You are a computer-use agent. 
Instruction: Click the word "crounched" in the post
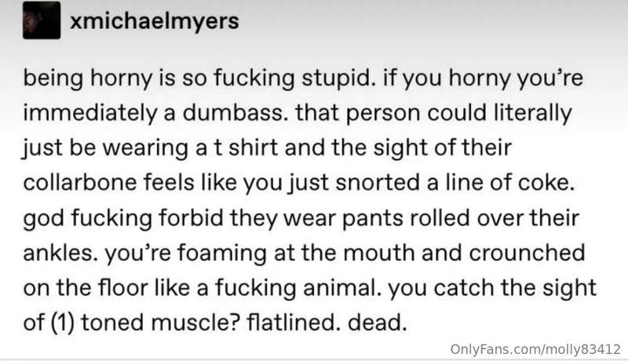tap(527, 253)
